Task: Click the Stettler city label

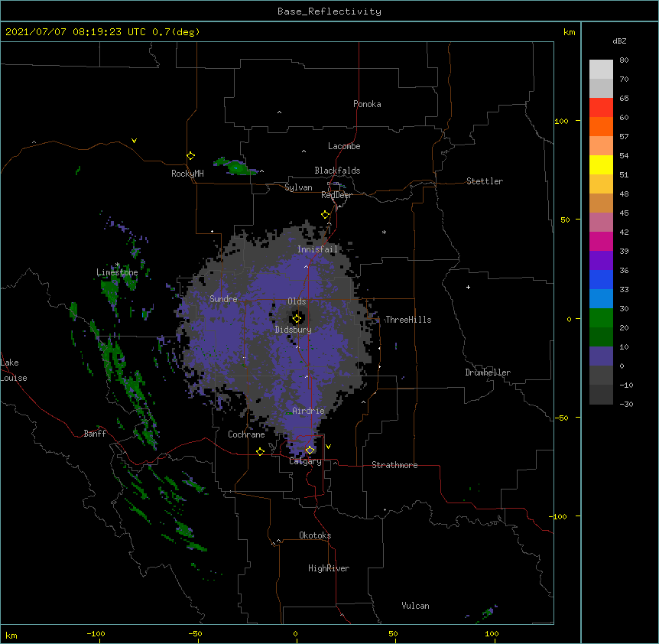Action: [485, 181]
